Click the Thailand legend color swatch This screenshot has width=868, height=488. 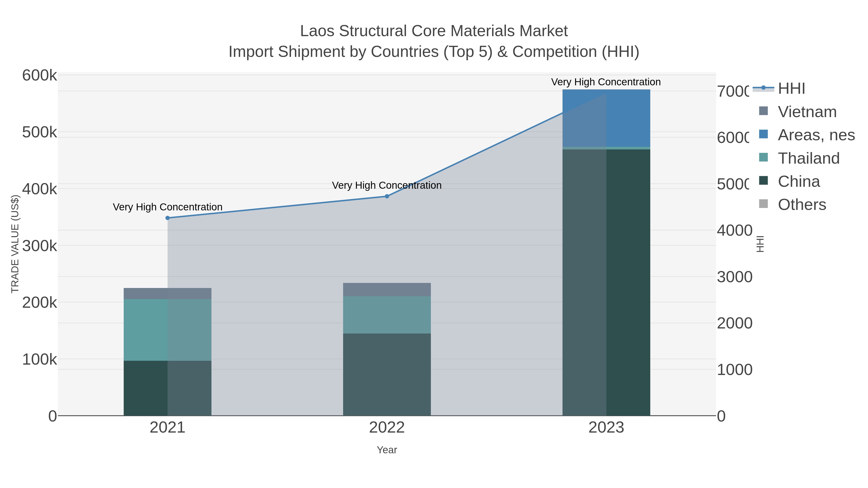[x=763, y=157]
